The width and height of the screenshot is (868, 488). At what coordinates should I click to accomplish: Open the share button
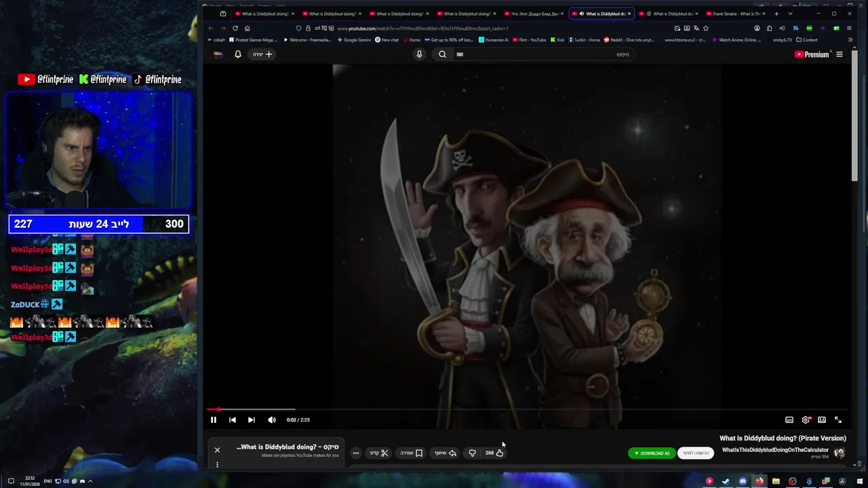coord(446,453)
